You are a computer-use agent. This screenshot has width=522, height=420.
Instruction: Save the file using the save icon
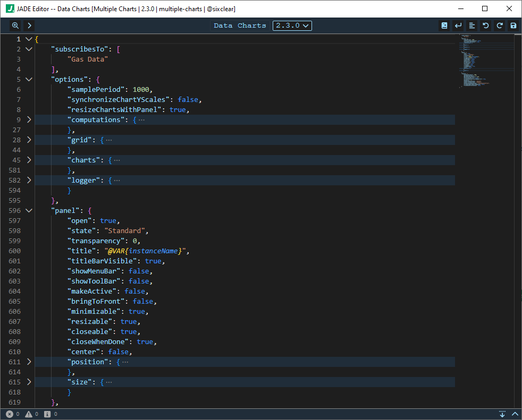coord(512,25)
